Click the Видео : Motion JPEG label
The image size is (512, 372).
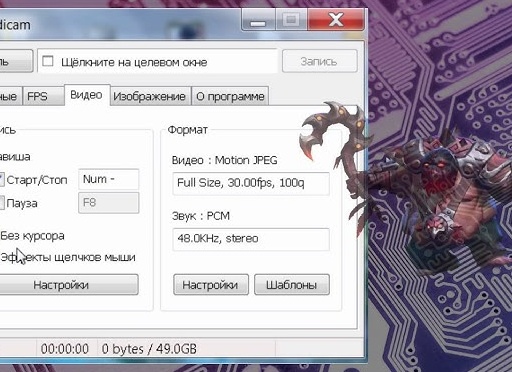point(224,160)
